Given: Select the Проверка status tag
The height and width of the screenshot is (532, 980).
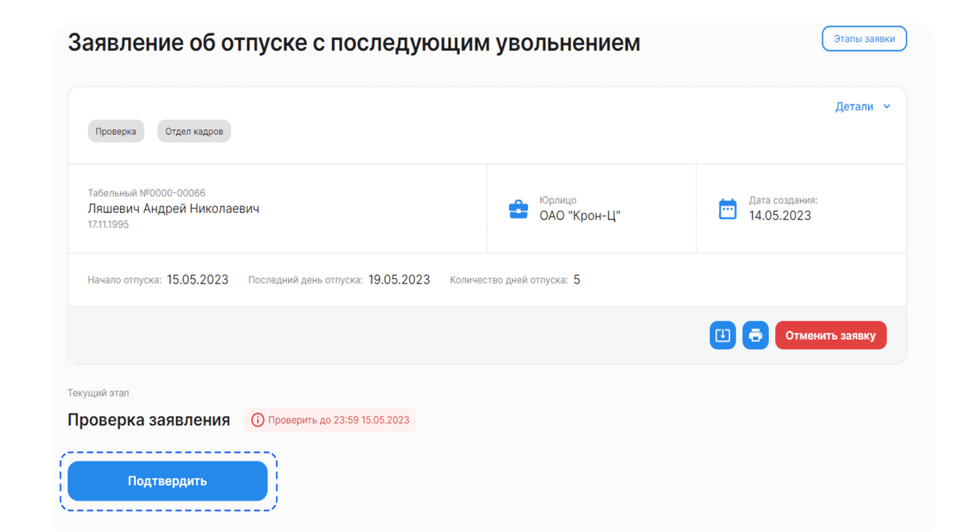Looking at the screenshot, I should click(116, 132).
